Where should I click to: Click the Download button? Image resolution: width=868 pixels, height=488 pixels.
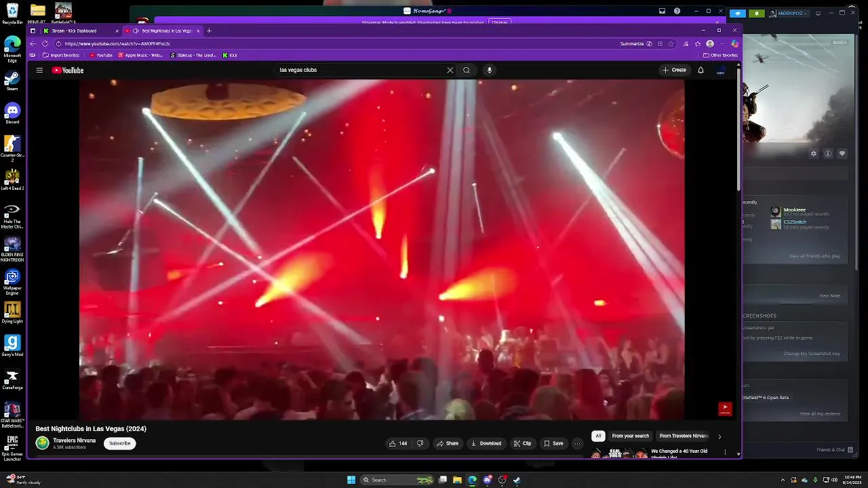point(486,443)
